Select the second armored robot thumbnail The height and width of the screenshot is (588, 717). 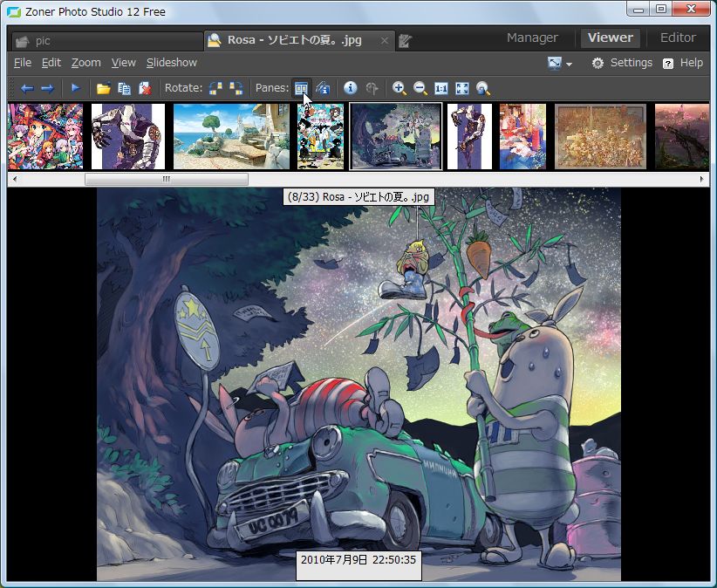pyautogui.click(x=469, y=136)
